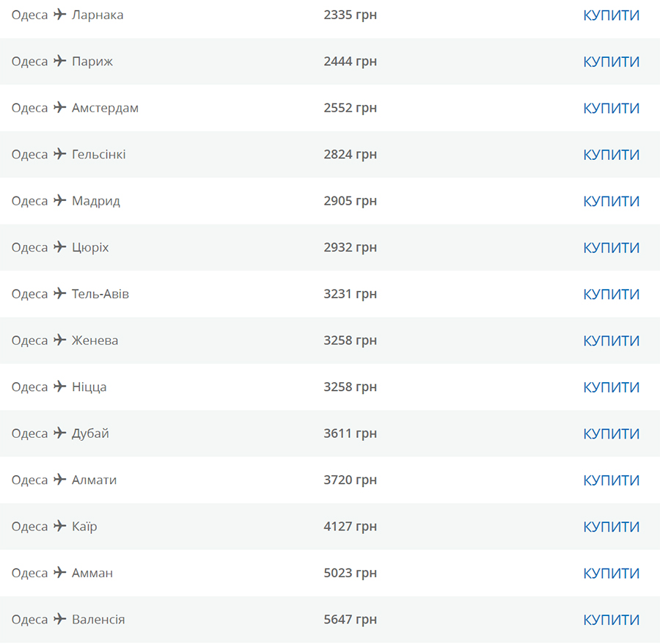Click the airplane icon before Париж
Image resolution: width=660 pixels, height=644 pixels.
tap(60, 61)
